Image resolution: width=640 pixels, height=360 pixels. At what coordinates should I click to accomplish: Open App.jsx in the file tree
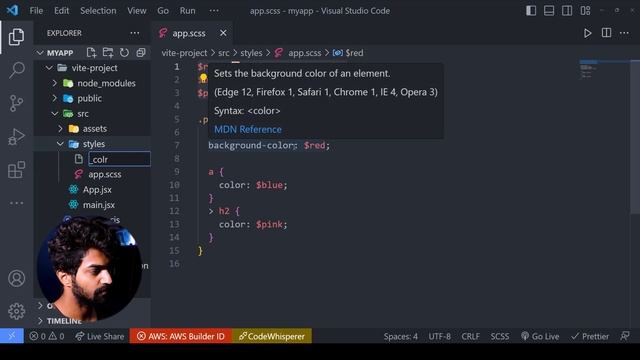coord(97,189)
